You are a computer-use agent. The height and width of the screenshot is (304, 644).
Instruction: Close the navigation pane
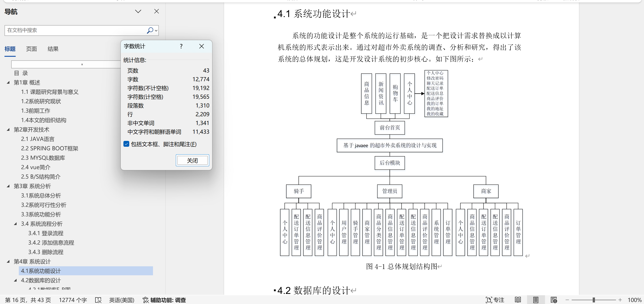point(157,11)
